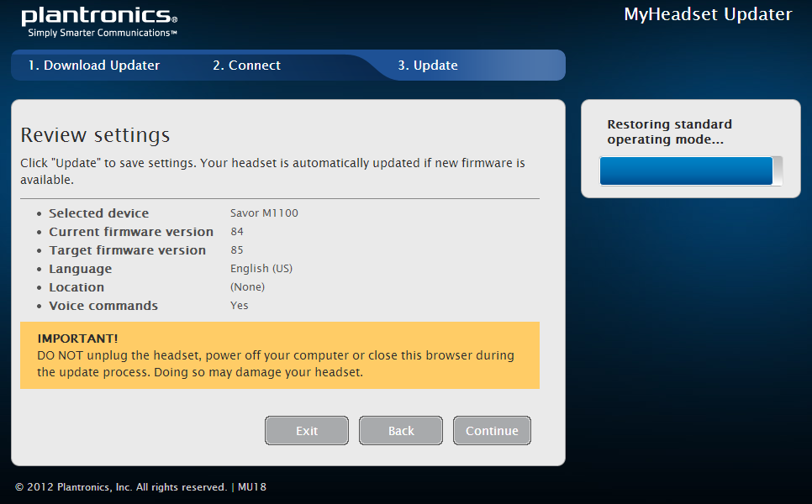Image resolution: width=812 pixels, height=504 pixels.
Task: Click the 'Yes' voice commands value
Action: tap(240, 305)
